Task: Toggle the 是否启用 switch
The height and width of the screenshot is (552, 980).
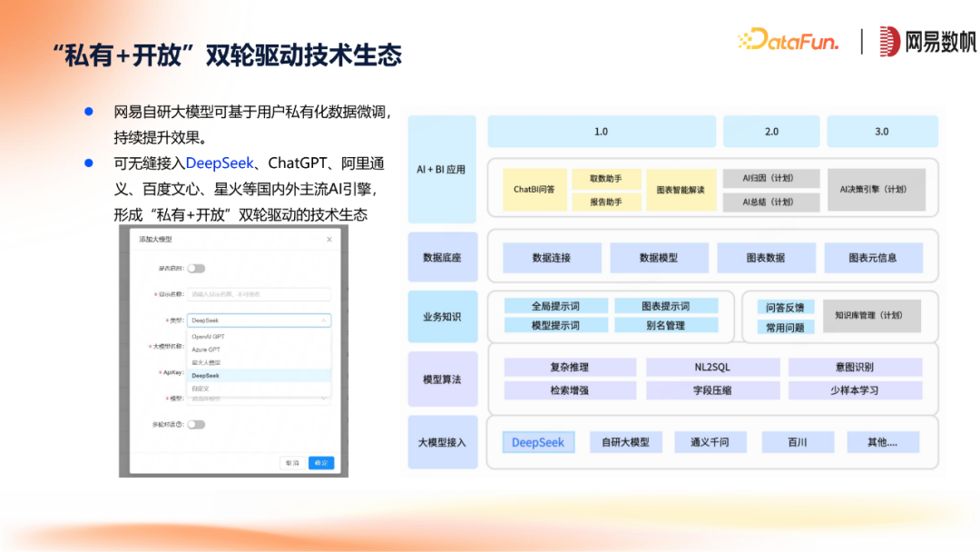Action: click(x=196, y=268)
